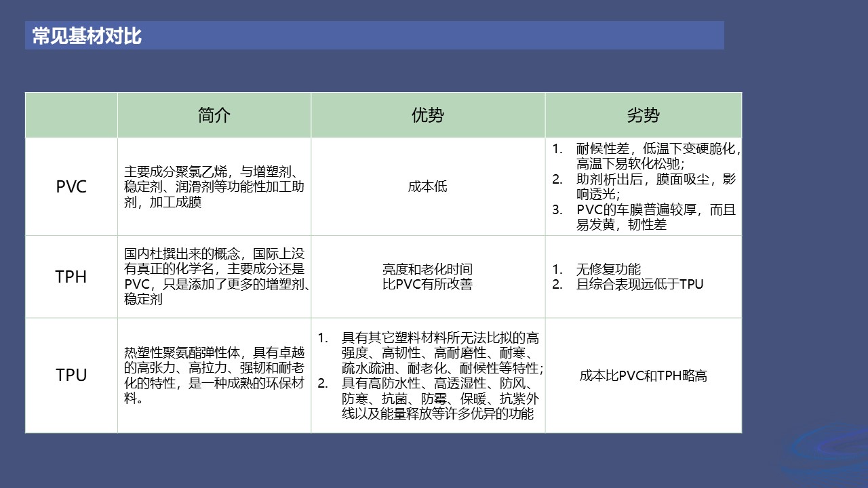The image size is (868, 488).
Task: Select the 优势 column header
Action: tap(427, 115)
